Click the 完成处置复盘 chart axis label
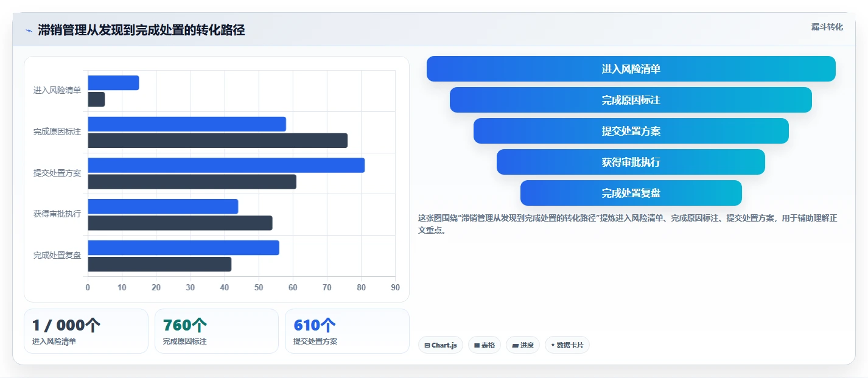The image size is (868, 378). (x=57, y=256)
